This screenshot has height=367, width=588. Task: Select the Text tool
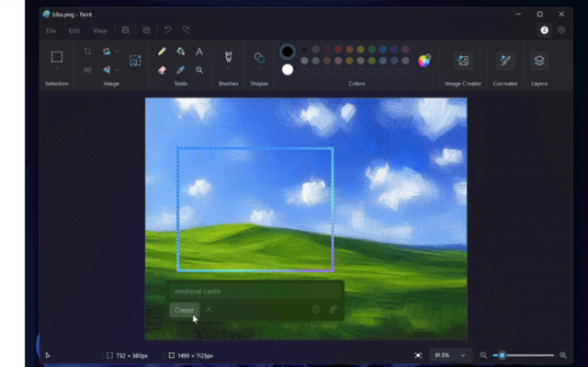click(x=199, y=52)
